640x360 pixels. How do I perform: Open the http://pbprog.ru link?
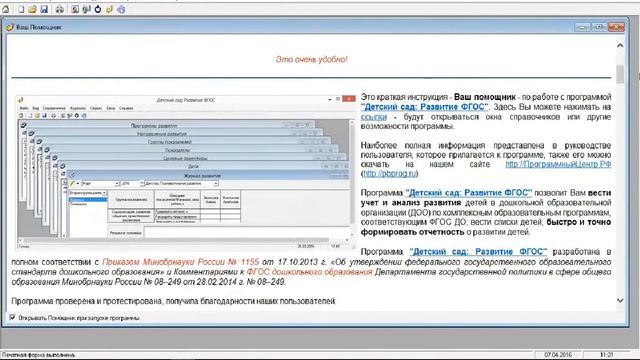pos(390,173)
